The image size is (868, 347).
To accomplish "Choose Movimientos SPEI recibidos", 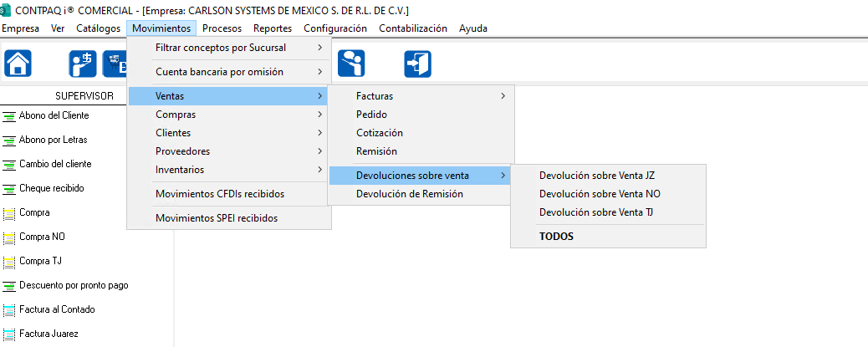I will tap(229, 218).
